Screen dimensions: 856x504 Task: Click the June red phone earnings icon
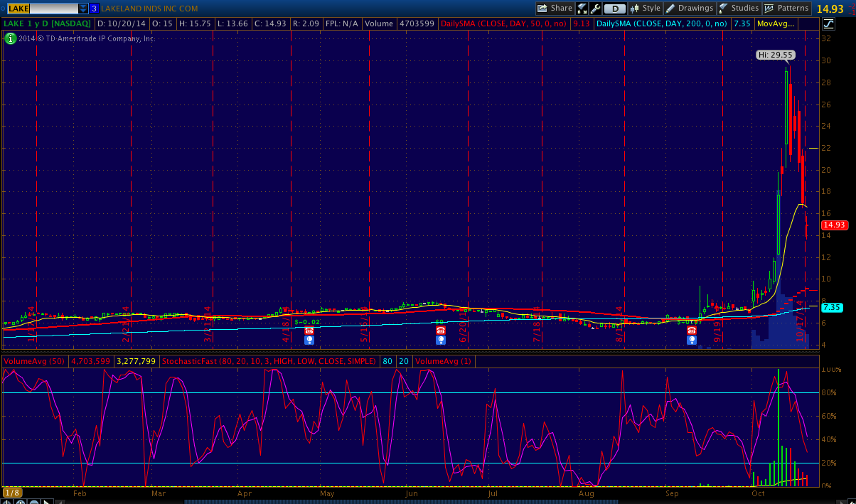click(440, 331)
